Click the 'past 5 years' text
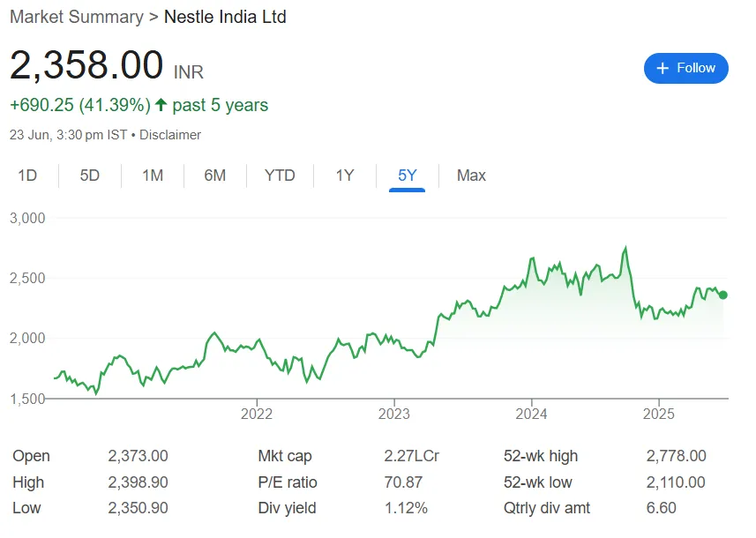 pos(221,105)
